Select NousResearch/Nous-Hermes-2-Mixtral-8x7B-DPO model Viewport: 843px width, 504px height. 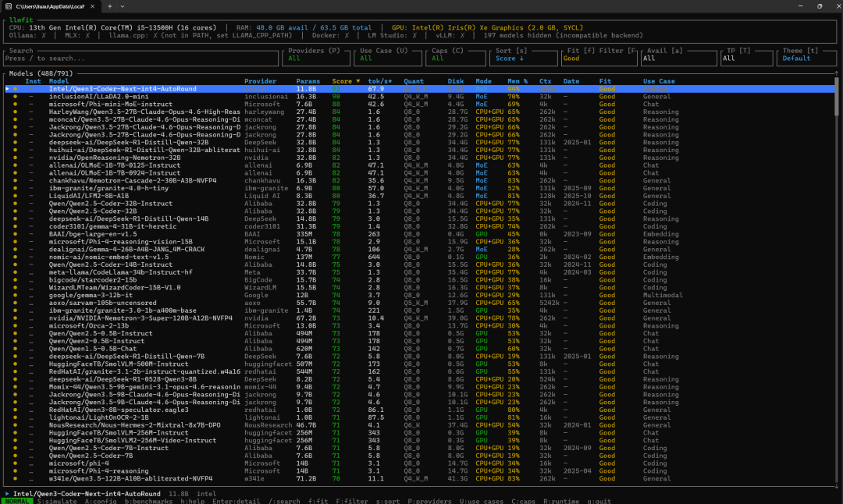[134, 425]
